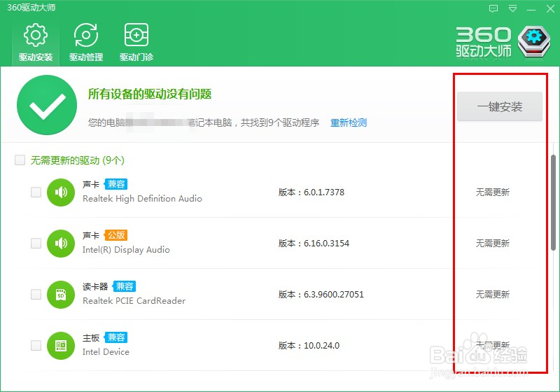Minimize the 360驱动大师 window
The height and width of the screenshot is (392, 560).
coord(531,9)
